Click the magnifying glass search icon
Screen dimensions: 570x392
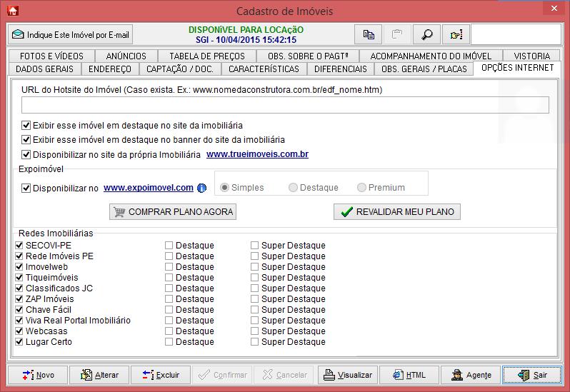click(426, 34)
